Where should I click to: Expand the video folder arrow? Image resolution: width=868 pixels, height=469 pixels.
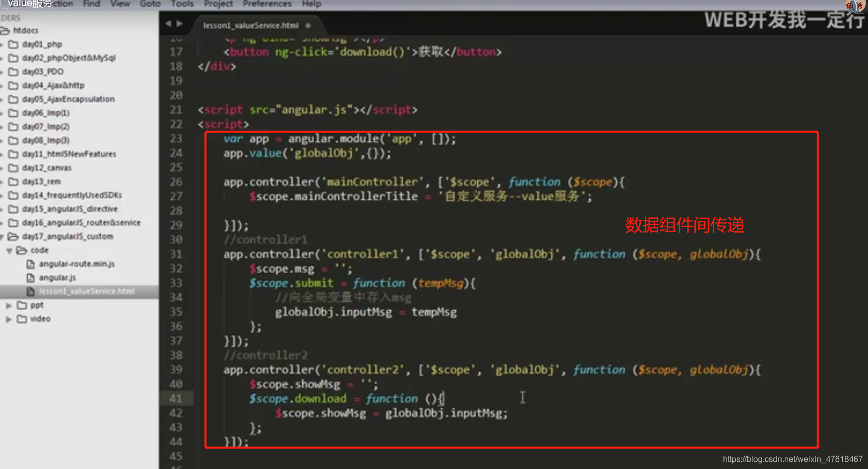[9, 319]
